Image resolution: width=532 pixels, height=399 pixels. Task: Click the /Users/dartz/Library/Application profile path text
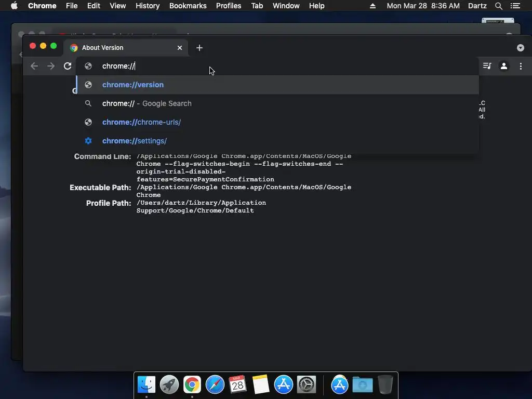201,203
